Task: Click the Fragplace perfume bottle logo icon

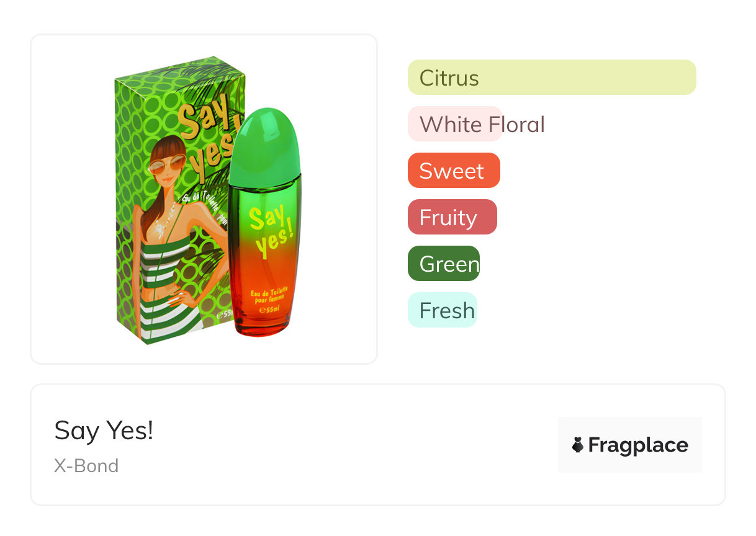Action: point(578,445)
